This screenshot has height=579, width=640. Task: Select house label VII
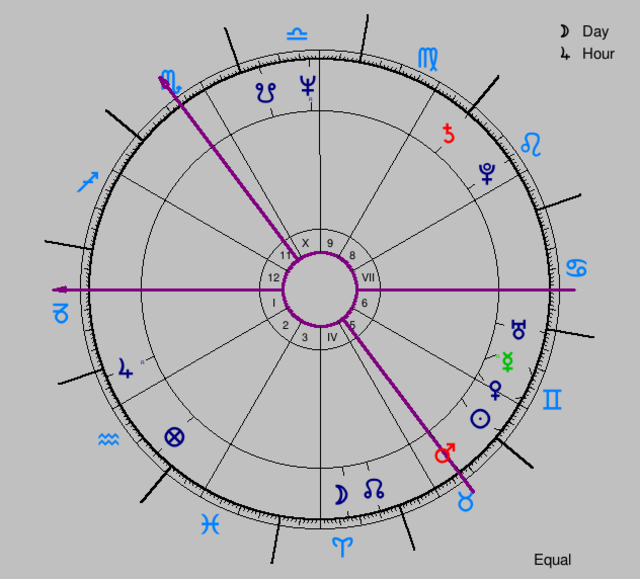pos(368,278)
